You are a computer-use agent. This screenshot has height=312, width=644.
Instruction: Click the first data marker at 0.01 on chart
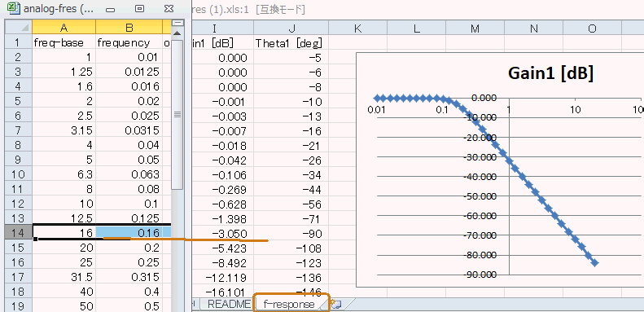[x=377, y=99]
